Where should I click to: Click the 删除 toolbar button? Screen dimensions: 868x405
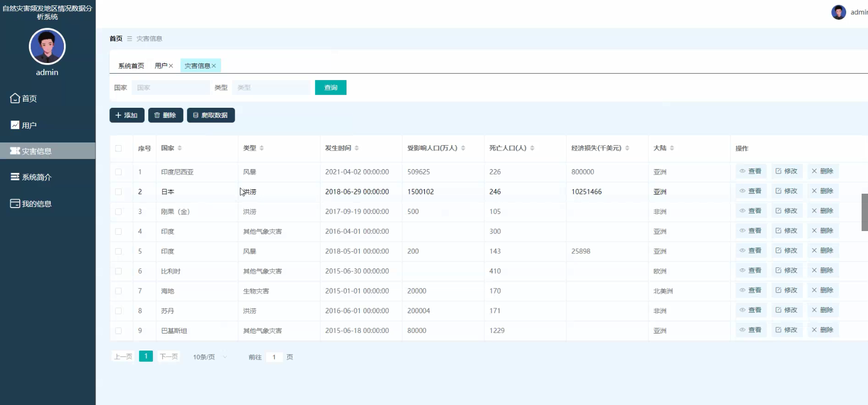(x=166, y=115)
